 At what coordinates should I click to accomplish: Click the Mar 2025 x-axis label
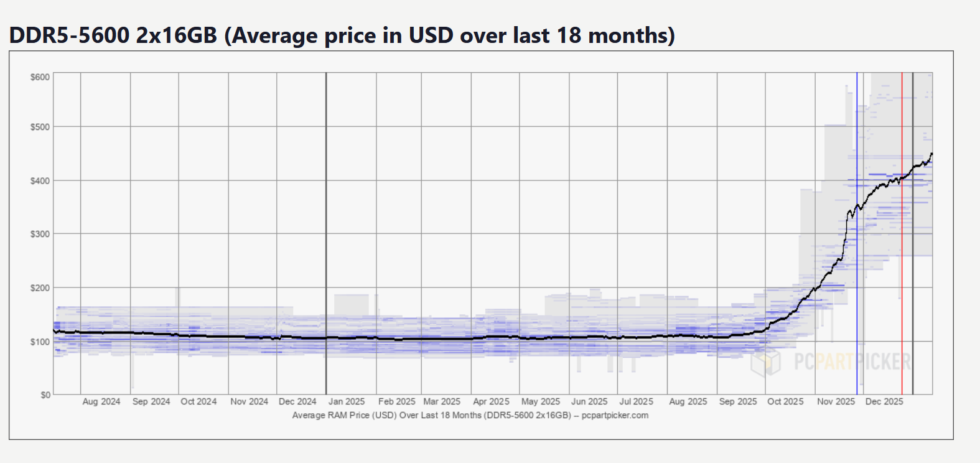point(442,401)
